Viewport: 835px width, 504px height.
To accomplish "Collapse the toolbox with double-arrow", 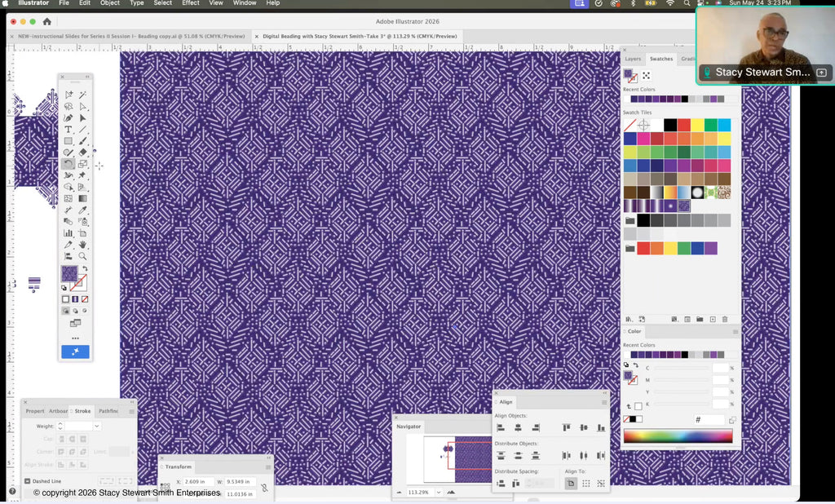I will [x=87, y=77].
